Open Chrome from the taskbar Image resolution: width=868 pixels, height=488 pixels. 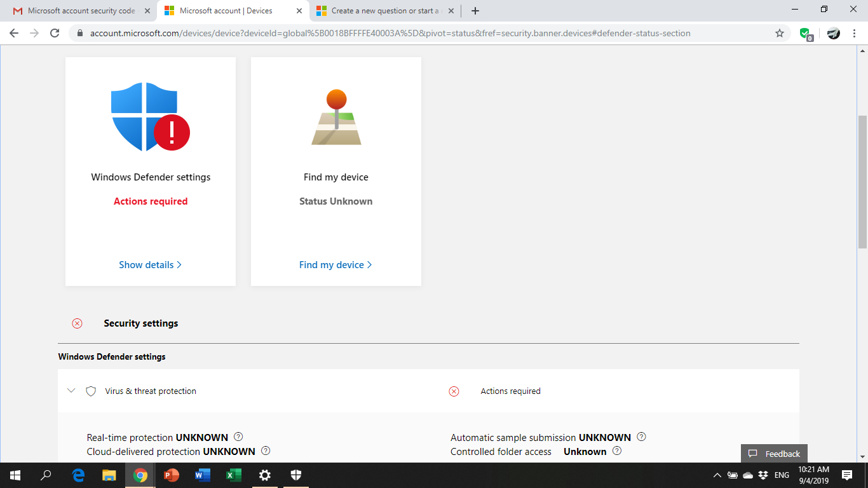(x=140, y=475)
